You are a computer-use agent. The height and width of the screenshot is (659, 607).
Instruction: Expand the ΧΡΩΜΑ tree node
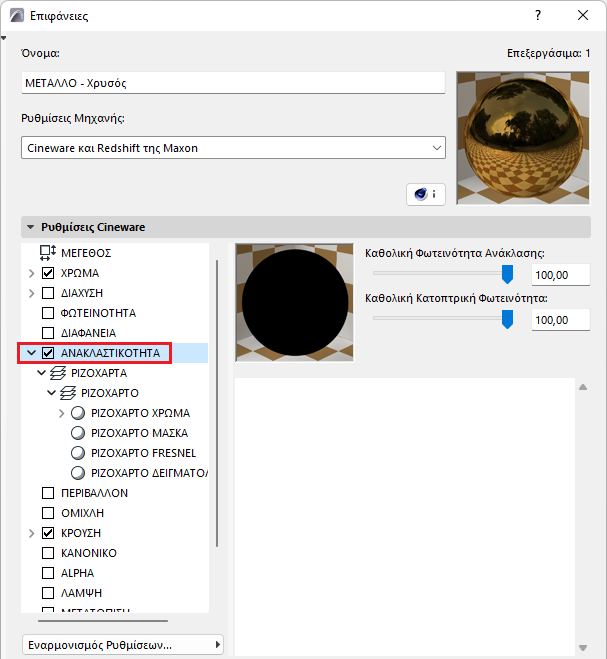coord(32,273)
